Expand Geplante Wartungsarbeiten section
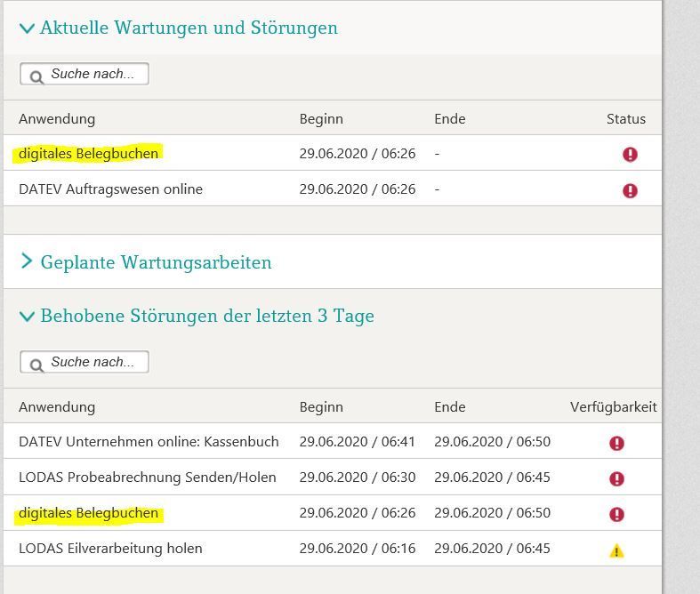700x594 pixels. (x=28, y=261)
